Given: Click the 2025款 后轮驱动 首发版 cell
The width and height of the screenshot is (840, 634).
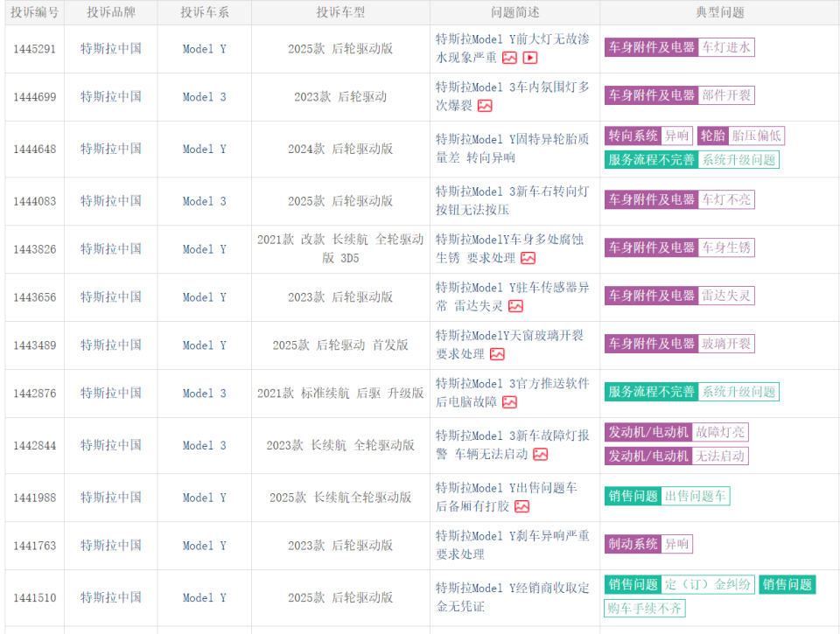Looking at the screenshot, I should pyautogui.click(x=340, y=345).
